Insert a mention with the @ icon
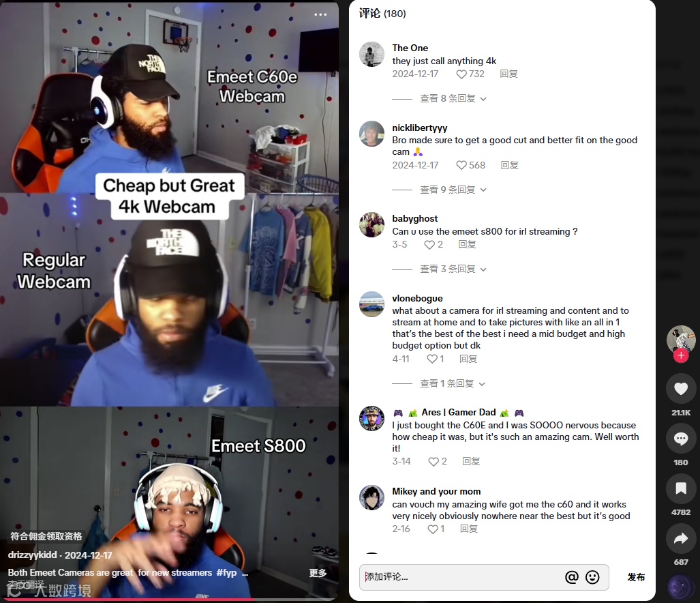 [x=571, y=577]
